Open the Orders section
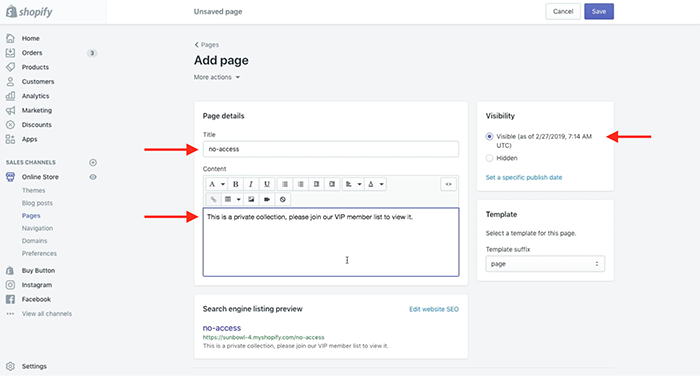The width and height of the screenshot is (700, 376). point(32,53)
